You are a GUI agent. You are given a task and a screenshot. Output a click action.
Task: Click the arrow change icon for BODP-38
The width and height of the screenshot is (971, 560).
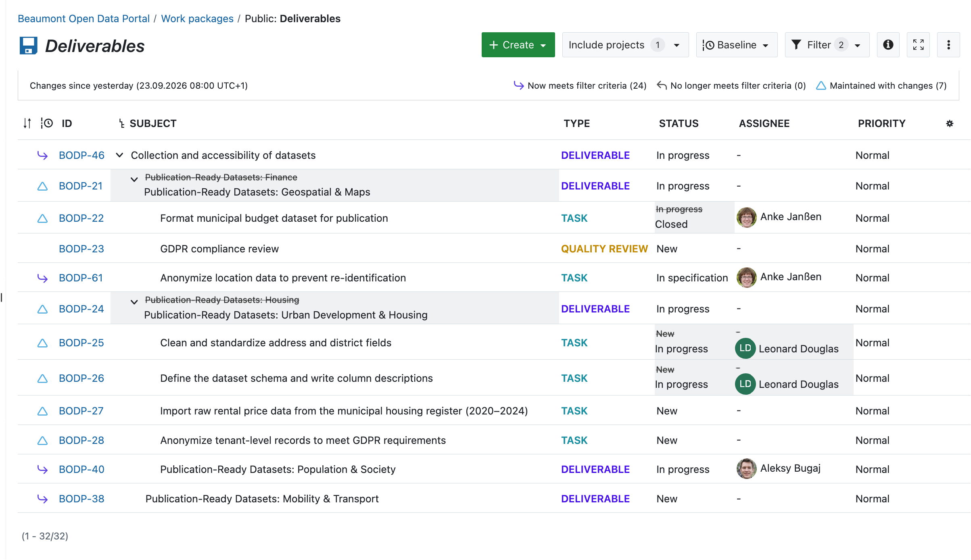[x=42, y=499]
